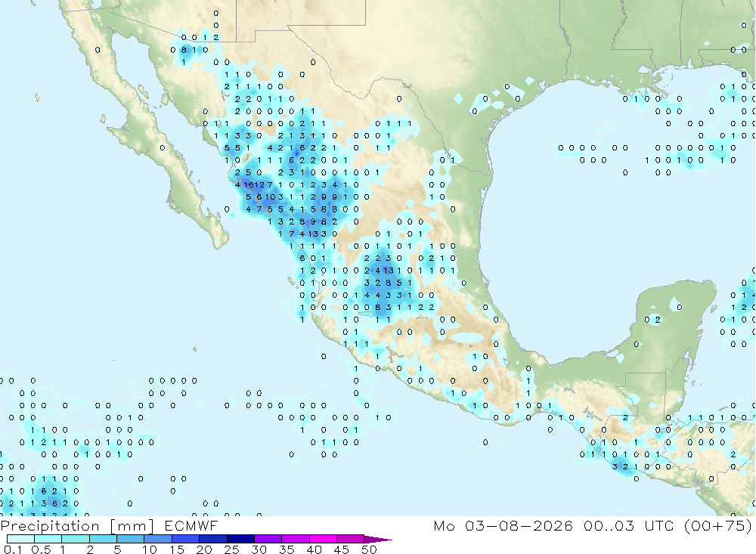Screen dimensions: 756x554
Task: Click the '[mm]' unit label
Action: click(132, 526)
